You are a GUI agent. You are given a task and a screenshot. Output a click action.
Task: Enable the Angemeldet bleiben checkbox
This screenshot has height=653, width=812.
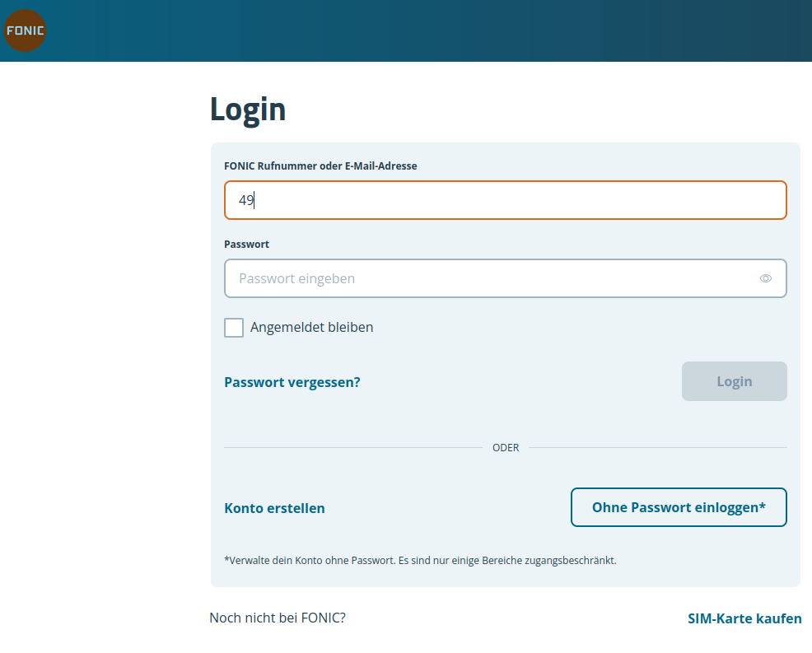234,328
